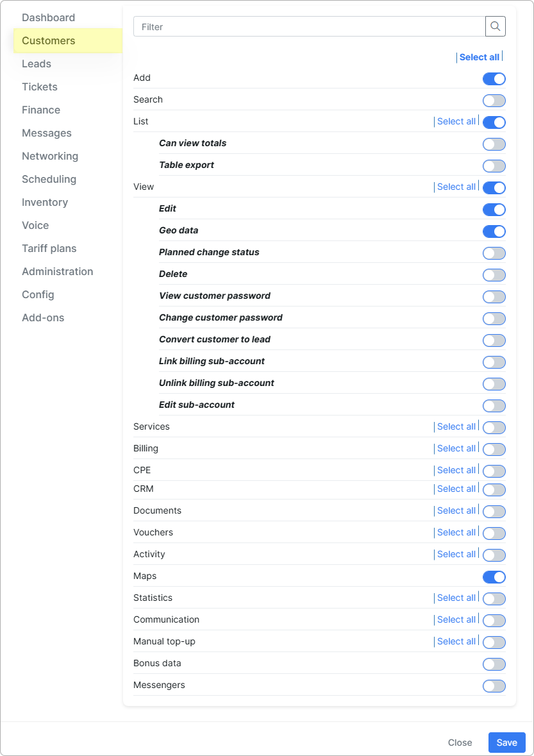
Task: Select all Billing permissions
Action: click(456, 448)
